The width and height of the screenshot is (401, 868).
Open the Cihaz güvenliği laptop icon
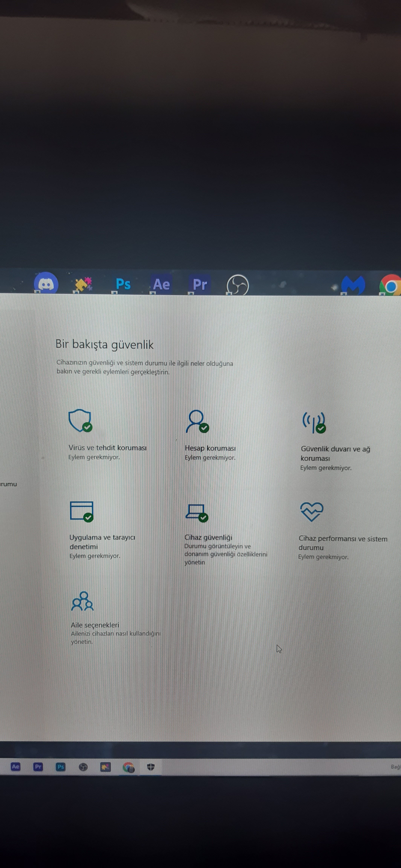tap(197, 512)
